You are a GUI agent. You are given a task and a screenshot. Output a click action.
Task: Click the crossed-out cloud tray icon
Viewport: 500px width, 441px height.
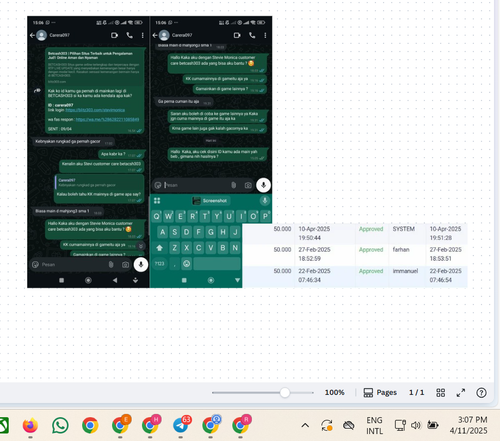[349, 425]
